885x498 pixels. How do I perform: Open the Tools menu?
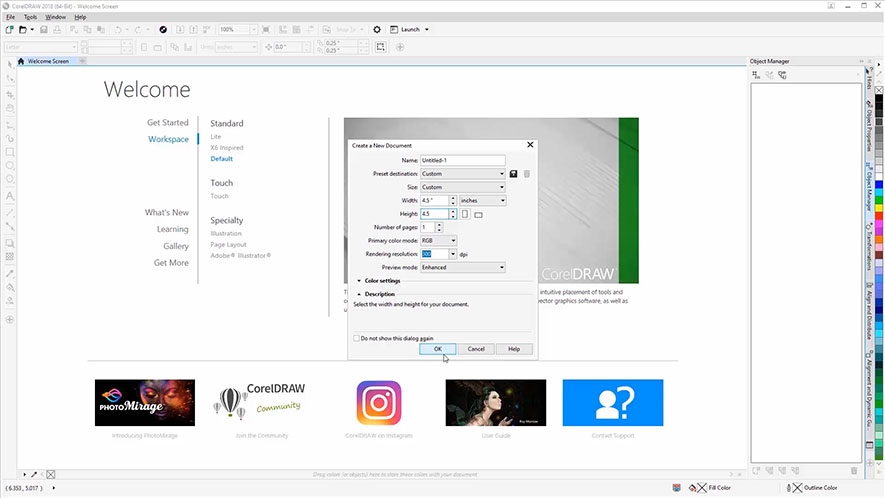30,17
